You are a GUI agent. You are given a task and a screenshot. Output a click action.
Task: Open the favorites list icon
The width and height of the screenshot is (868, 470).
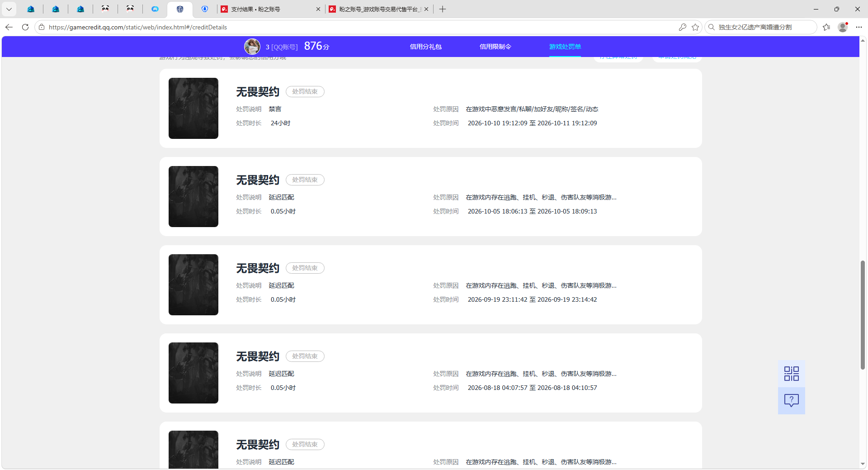click(x=826, y=27)
